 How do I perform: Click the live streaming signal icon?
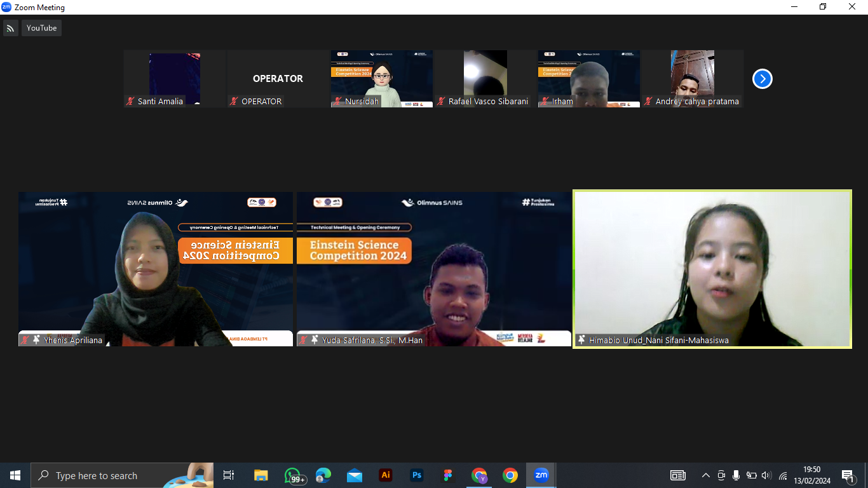coord(11,28)
